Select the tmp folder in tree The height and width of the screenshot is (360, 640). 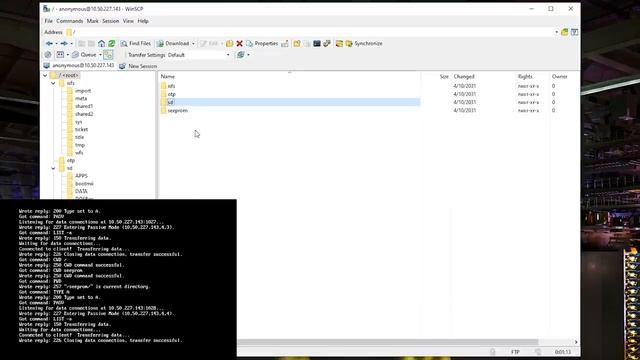(x=80, y=145)
